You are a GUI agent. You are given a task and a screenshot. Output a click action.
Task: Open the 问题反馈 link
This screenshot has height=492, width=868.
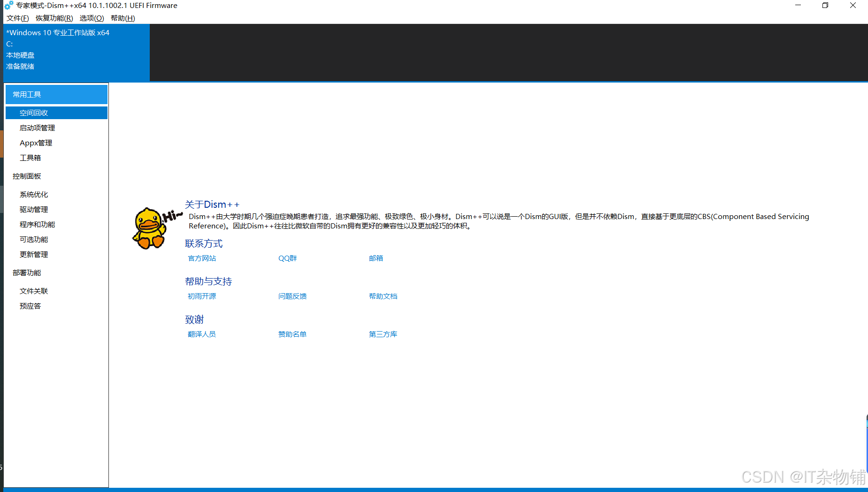[292, 296]
